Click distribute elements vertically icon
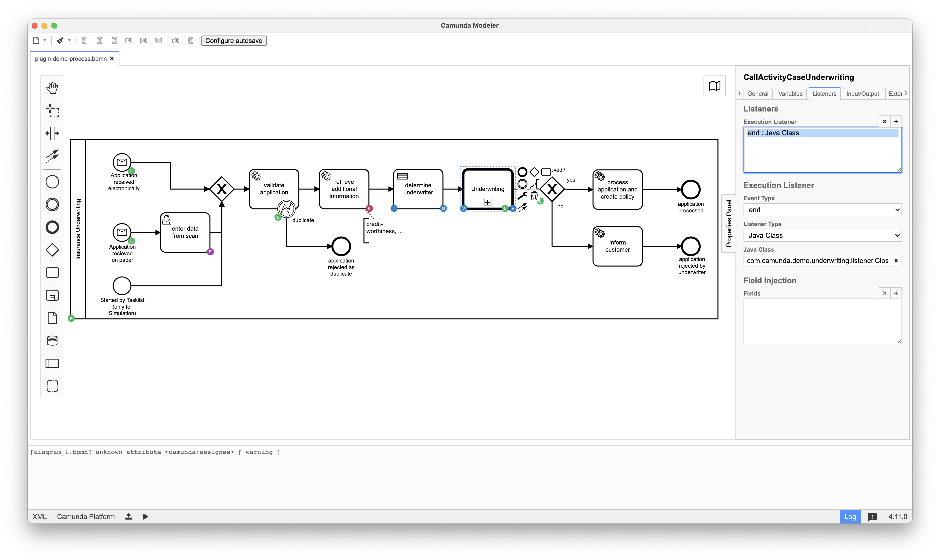The image size is (940, 560). coord(191,40)
